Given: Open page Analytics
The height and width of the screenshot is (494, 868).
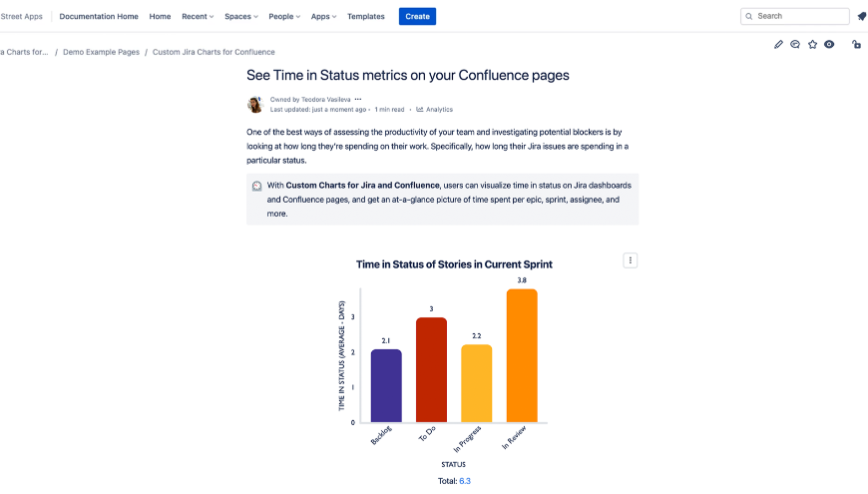Looking at the screenshot, I should [435, 110].
